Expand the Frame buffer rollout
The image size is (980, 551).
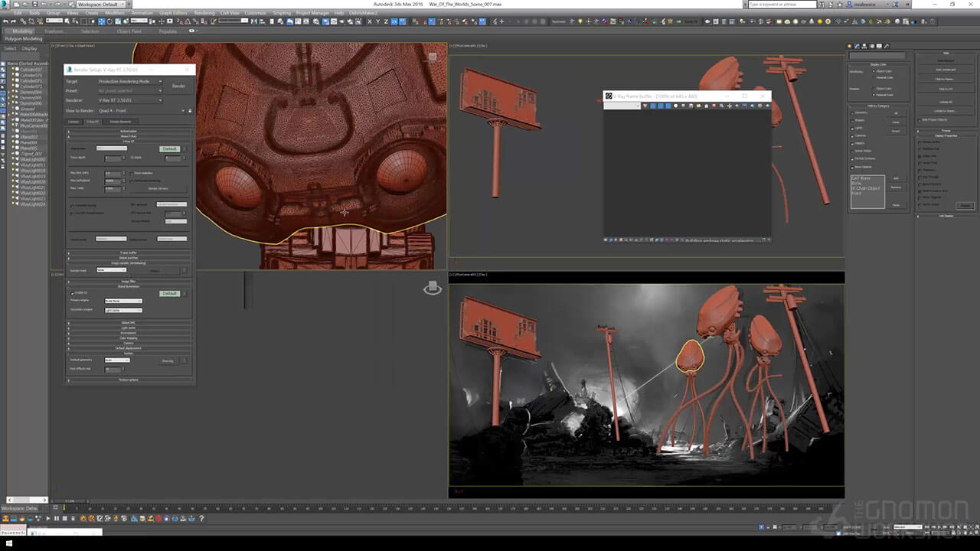[x=128, y=253]
